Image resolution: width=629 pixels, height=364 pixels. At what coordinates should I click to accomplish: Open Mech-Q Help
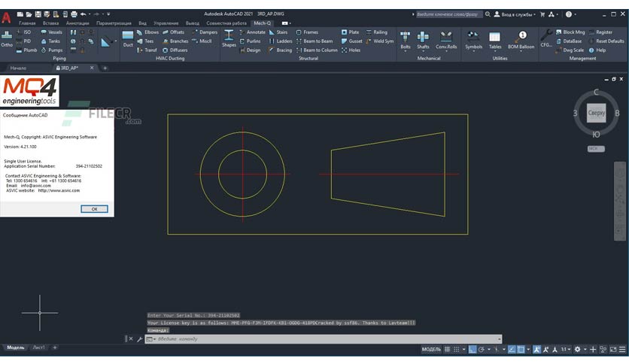597,50
